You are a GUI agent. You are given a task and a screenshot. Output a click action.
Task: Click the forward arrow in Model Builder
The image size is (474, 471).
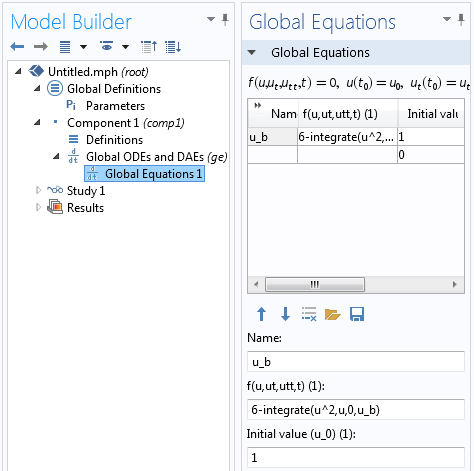41,47
